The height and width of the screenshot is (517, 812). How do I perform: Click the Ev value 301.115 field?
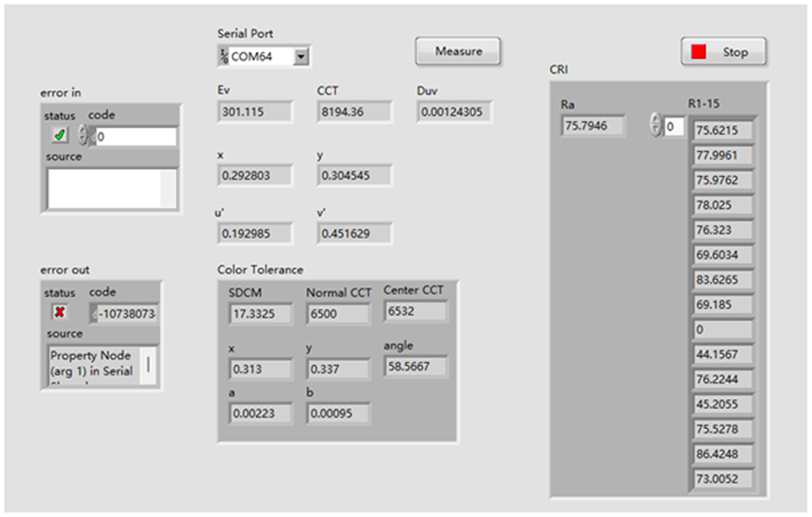[x=255, y=111]
